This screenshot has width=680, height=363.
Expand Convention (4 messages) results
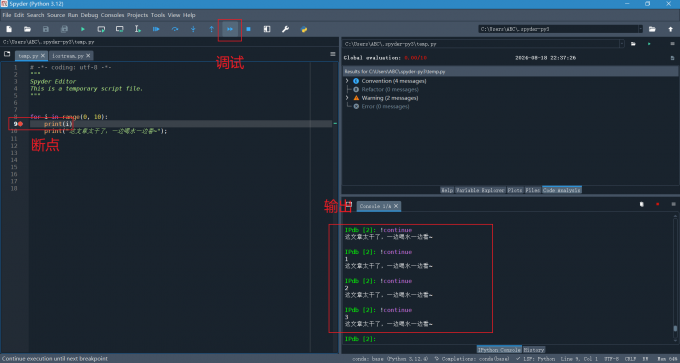347,81
